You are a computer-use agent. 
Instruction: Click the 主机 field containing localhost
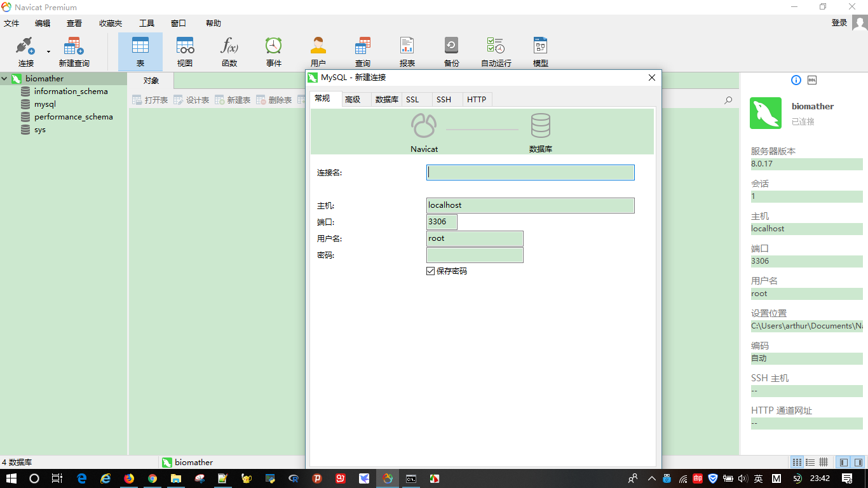tap(531, 205)
